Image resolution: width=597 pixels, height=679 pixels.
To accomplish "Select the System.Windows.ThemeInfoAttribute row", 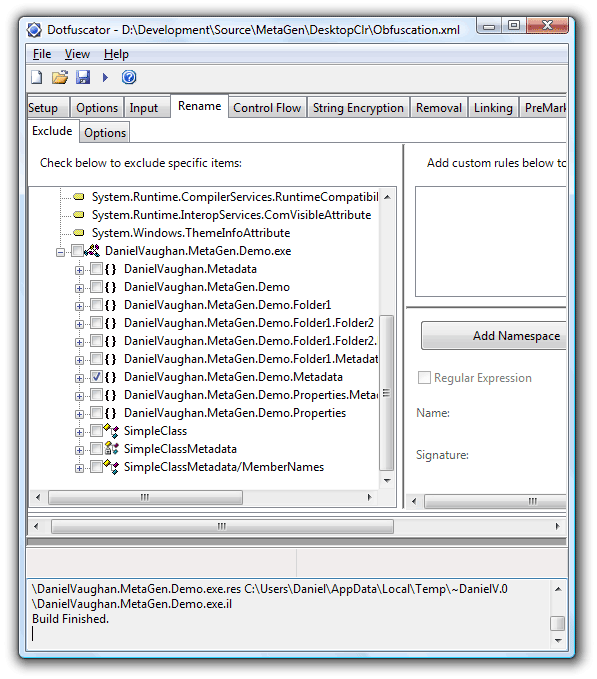I will point(191,233).
